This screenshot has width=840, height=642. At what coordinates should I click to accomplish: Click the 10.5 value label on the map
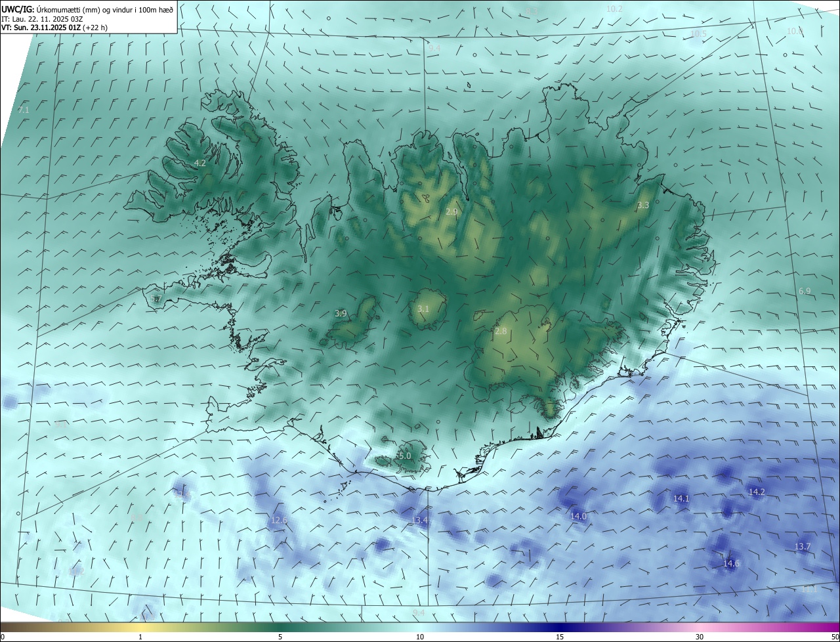click(x=698, y=34)
